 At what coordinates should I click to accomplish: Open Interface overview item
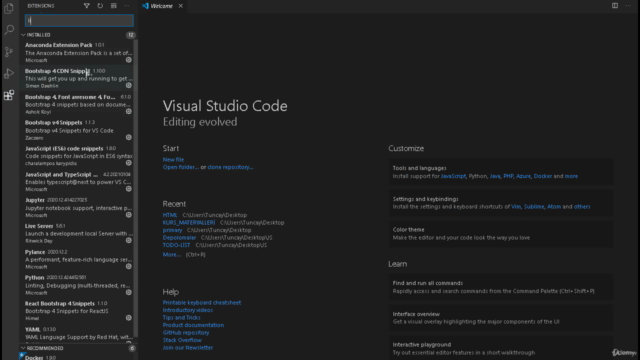coord(500,318)
